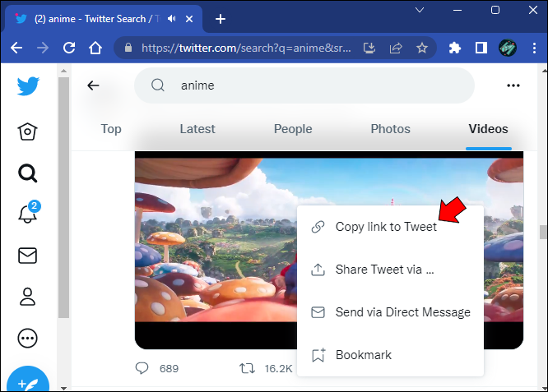
Task: Open the Extensions puzzle icon
Action: pos(455,48)
